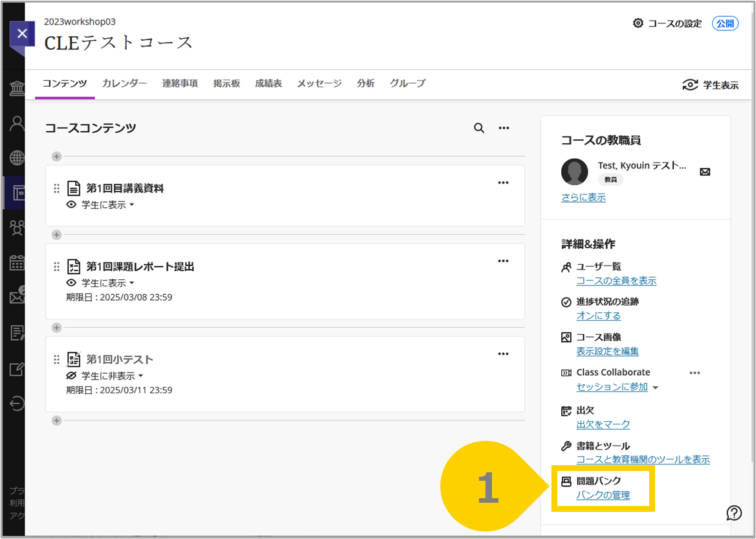Open the 成績表 tab
756x539 pixels.
[269, 84]
